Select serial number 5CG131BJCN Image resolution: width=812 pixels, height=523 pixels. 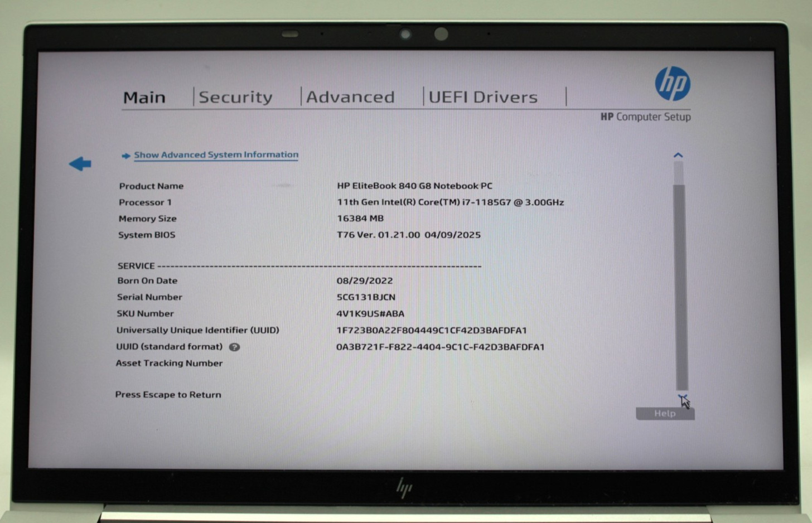point(366,297)
